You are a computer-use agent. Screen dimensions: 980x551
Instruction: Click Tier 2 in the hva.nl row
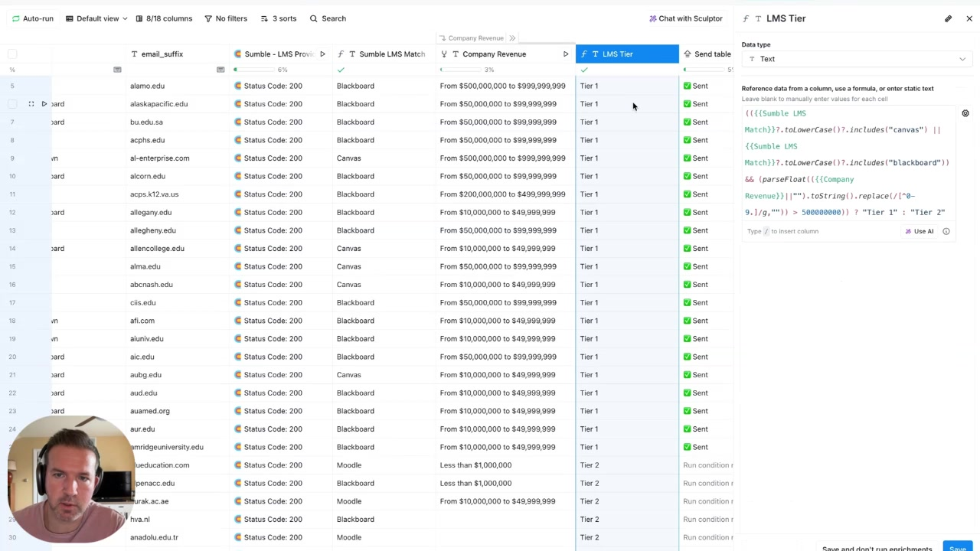[x=589, y=519]
